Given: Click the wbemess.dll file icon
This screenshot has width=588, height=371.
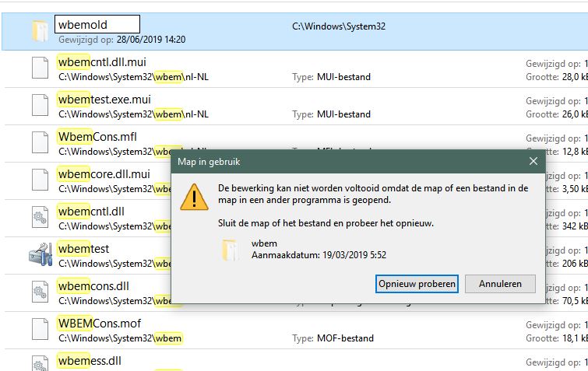Looking at the screenshot, I should coord(39,362).
